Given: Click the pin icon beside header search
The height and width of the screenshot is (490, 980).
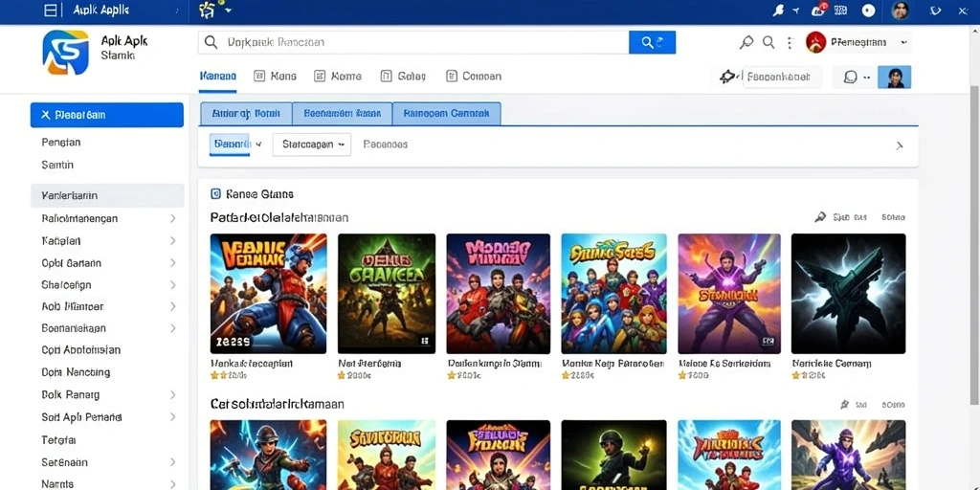Looking at the screenshot, I should [x=746, y=42].
